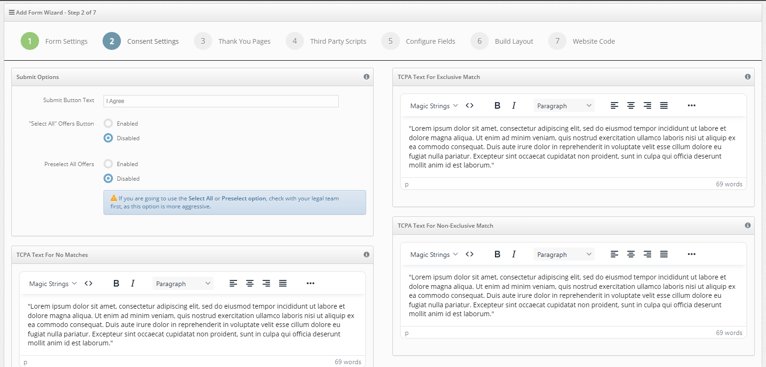
Task: Open Magic Strings dropdown in Non-Exclusive Match editor
Action: (x=434, y=254)
